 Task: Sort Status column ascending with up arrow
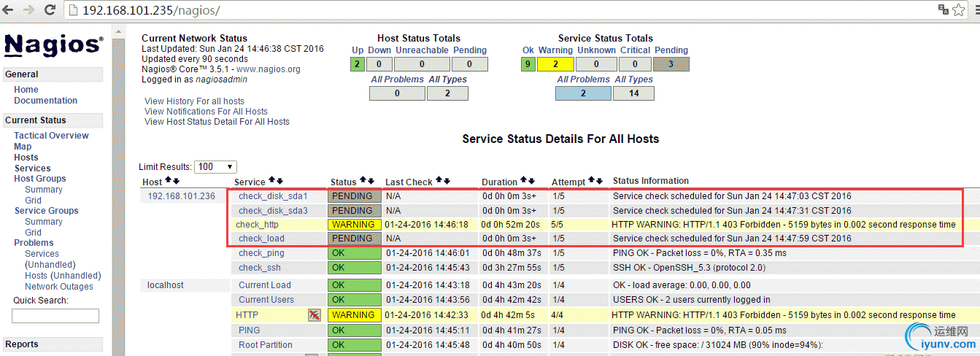[x=362, y=181]
